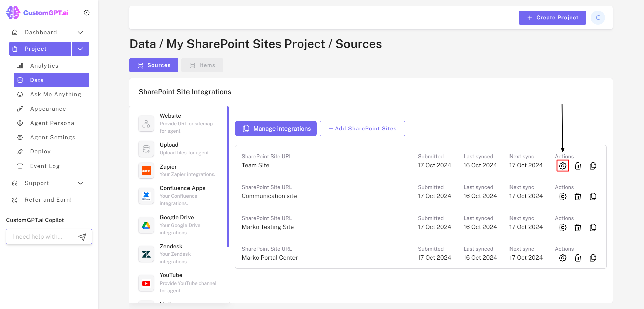Click the Marko Portal Center text
Viewport: 644px width, 309px height.
270,258
